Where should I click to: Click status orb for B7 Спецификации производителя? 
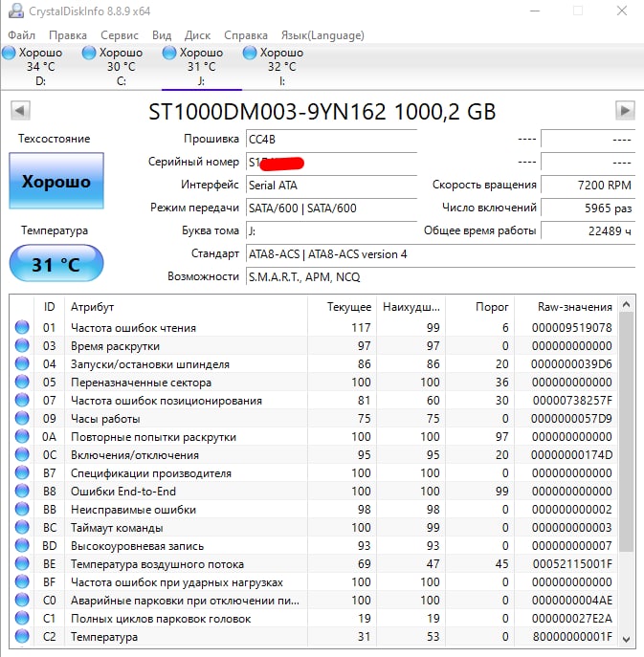[x=22, y=472]
